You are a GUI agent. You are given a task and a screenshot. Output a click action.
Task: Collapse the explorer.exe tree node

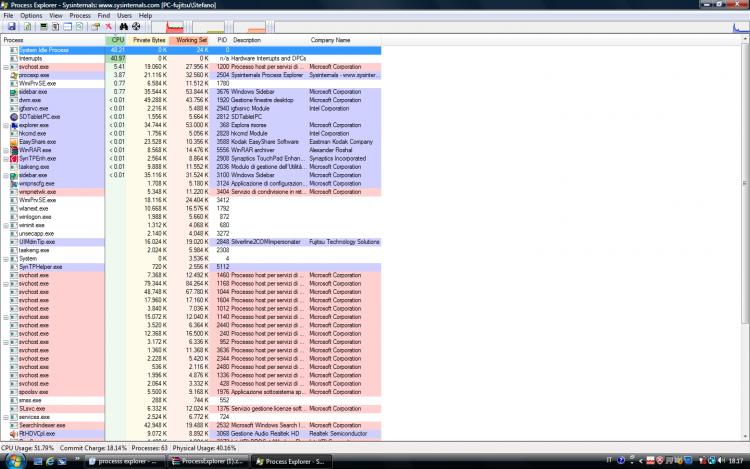6,125
